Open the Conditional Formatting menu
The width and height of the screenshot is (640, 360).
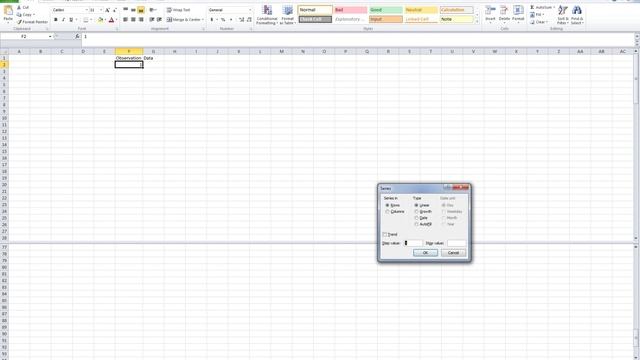(x=267, y=15)
